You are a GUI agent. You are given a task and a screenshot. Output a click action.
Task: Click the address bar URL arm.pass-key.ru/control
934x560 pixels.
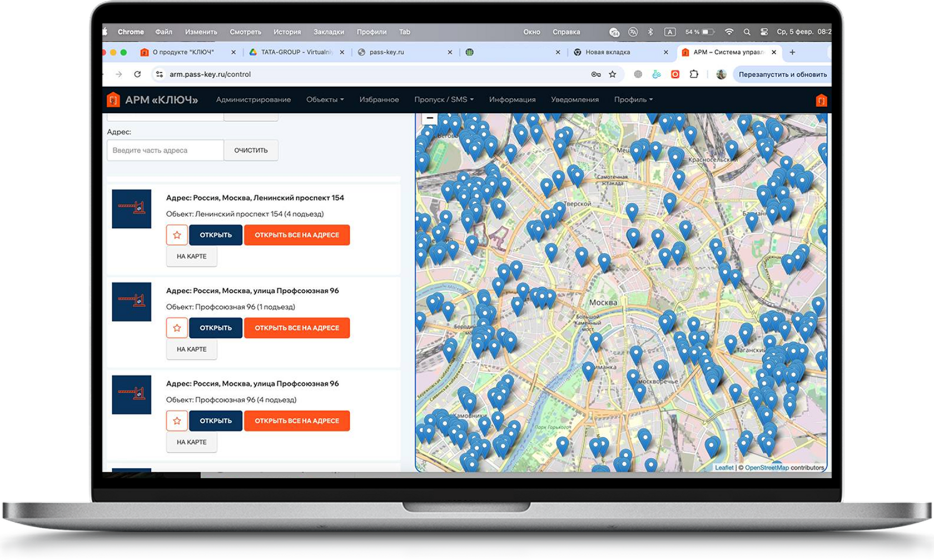tap(210, 74)
